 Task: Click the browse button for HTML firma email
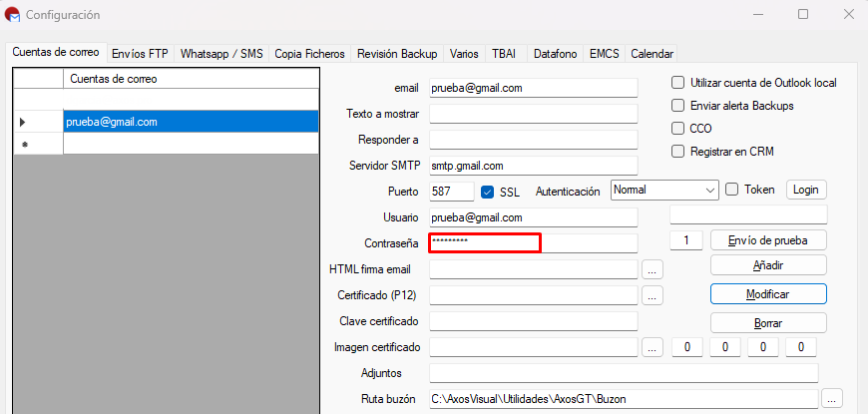[652, 269]
